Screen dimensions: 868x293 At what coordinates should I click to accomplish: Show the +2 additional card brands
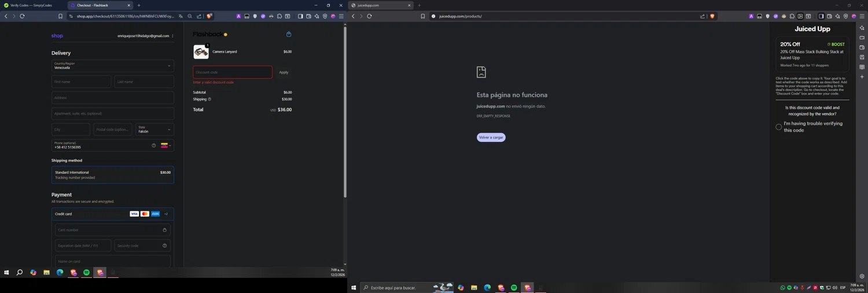165,214
